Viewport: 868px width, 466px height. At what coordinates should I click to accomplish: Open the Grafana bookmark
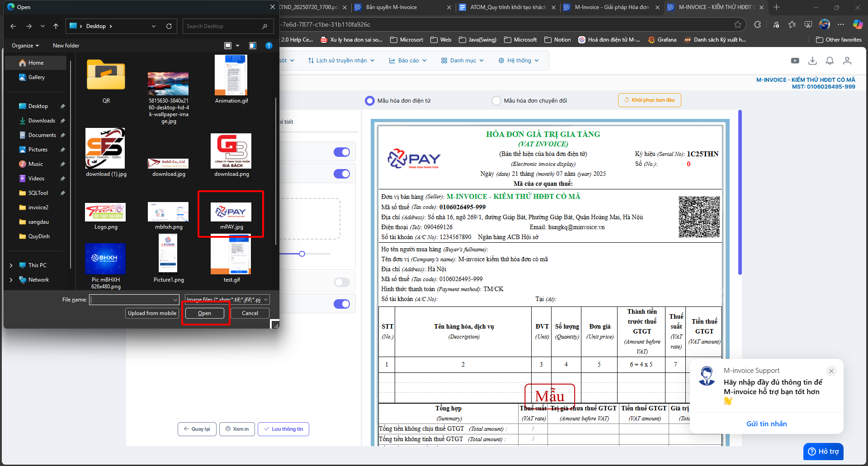(662, 40)
